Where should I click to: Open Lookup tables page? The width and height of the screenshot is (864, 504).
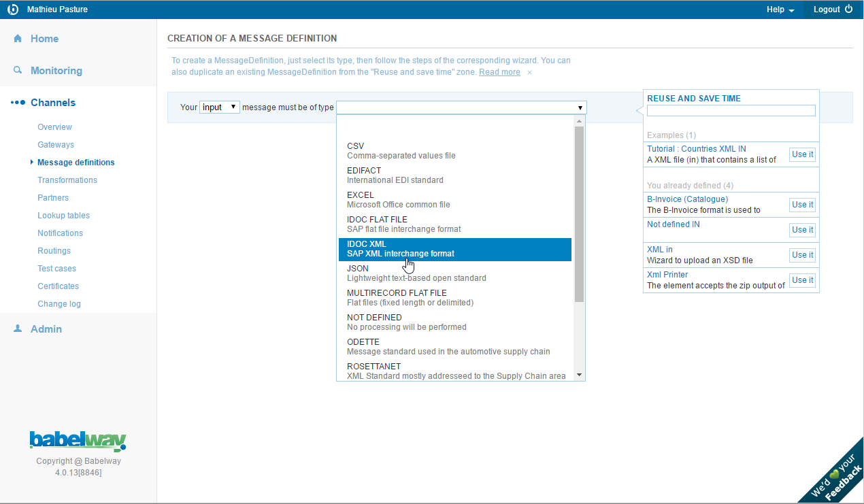63,216
